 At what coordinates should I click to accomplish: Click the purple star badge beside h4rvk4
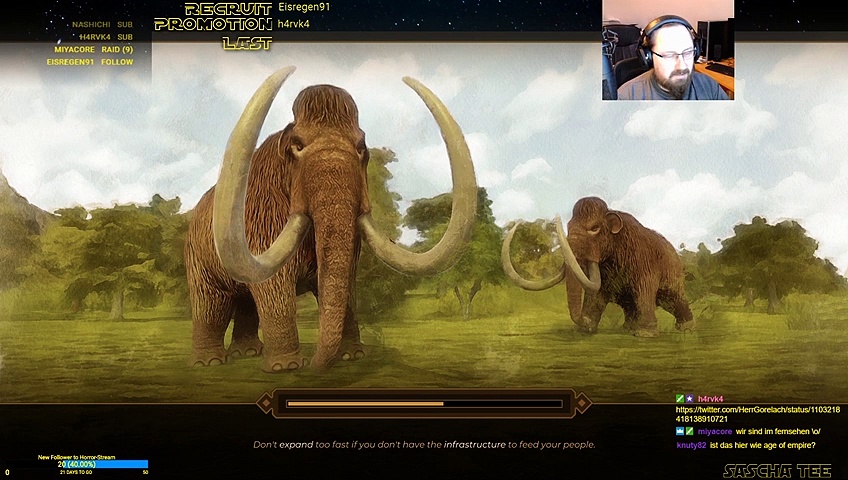[x=689, y=399]
